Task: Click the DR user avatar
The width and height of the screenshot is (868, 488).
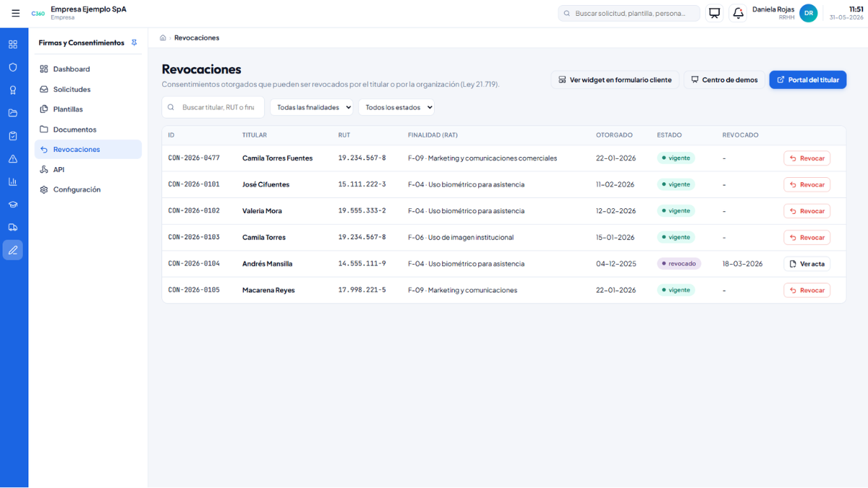Action: 809,13
